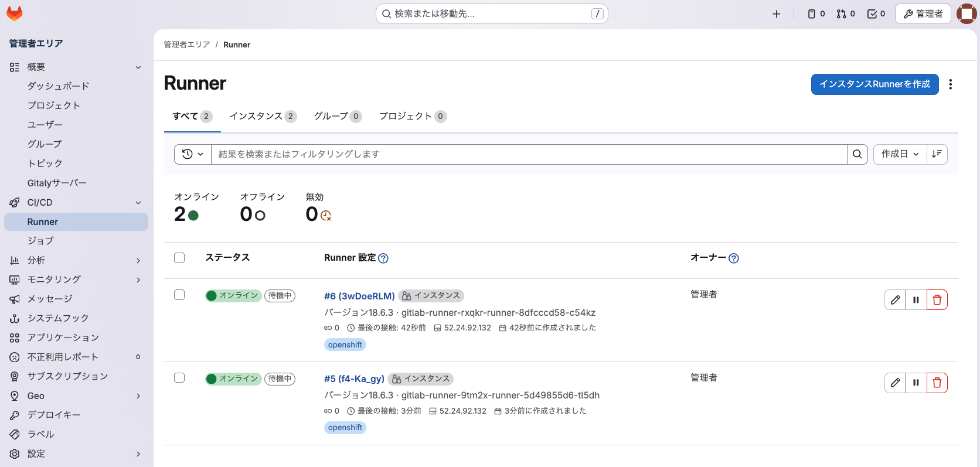The height and width of the screenshot is (467, 980).
Task: Expand the モニタリング sidebar section
Action: click(76, 279)
